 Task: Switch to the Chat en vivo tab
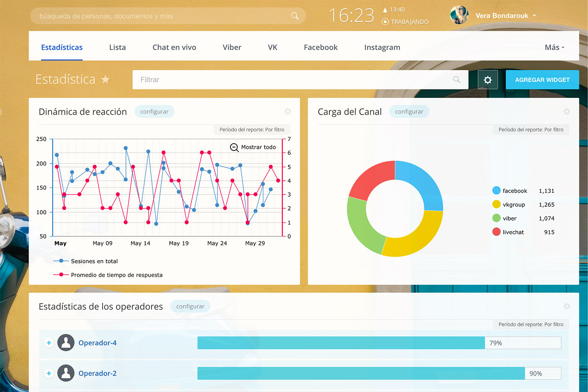click(174, 47)
